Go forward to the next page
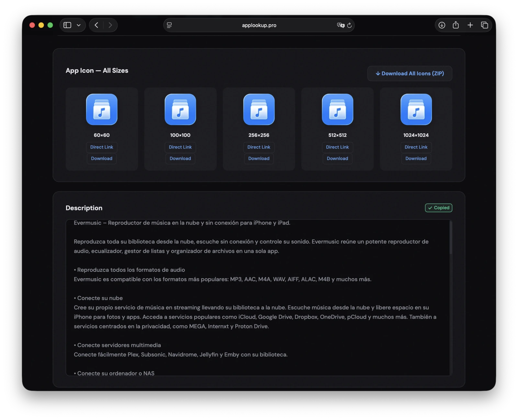Screen dimensions: 518x420 (110, 25)
